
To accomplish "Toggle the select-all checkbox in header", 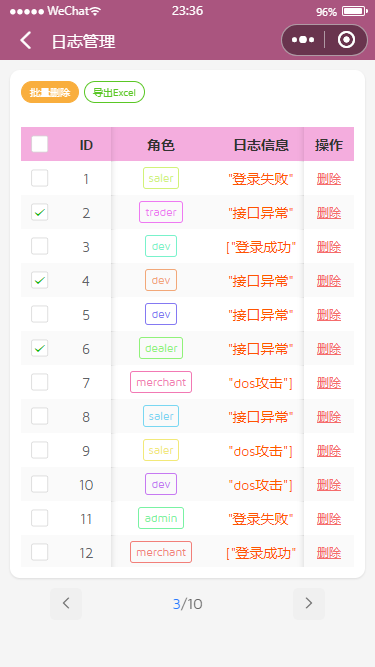I will [x=40, y=144].
